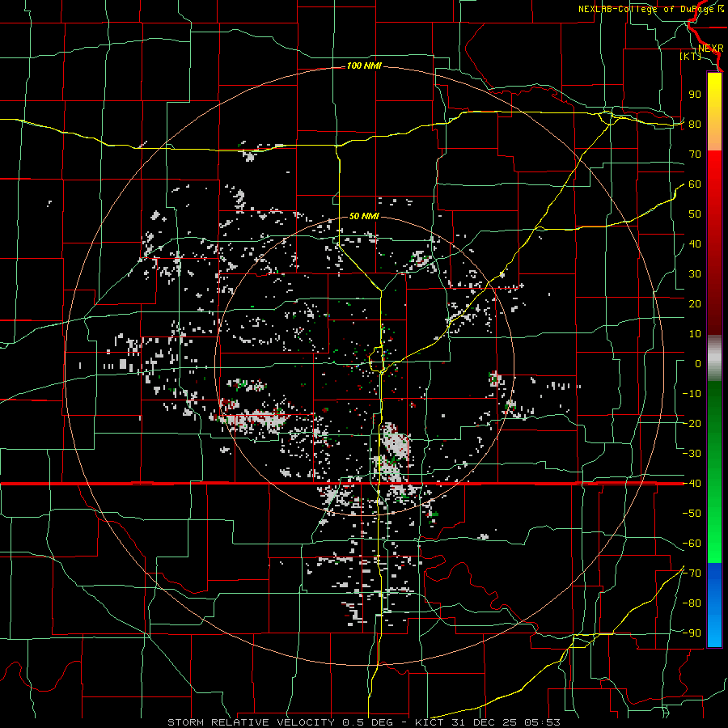Viewport: 728px width, 728px height.
Task: Click the "-60" scale value
Action: click(692, 544)
